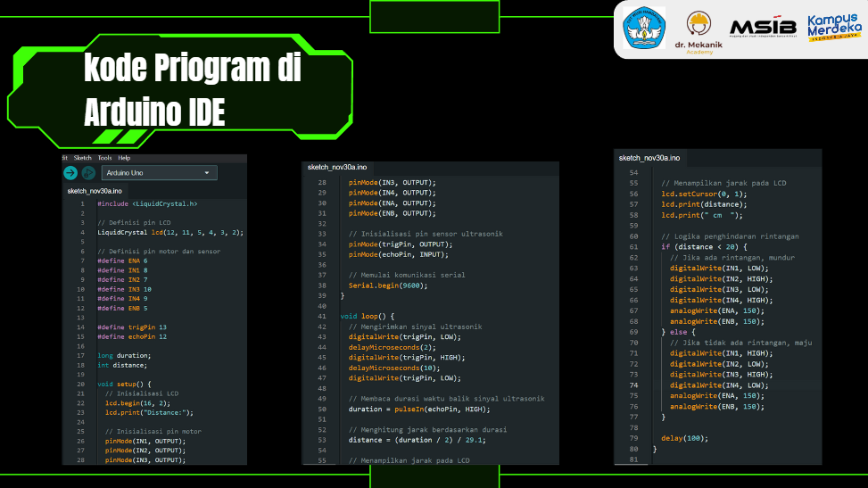This screenshot has height=488, width=868.
Task: Click the line 'int distance;'
Action: click(x=122, y=365)
